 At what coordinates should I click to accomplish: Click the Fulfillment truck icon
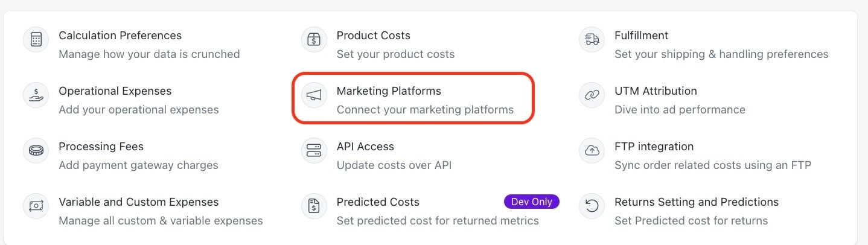(592, 40)
